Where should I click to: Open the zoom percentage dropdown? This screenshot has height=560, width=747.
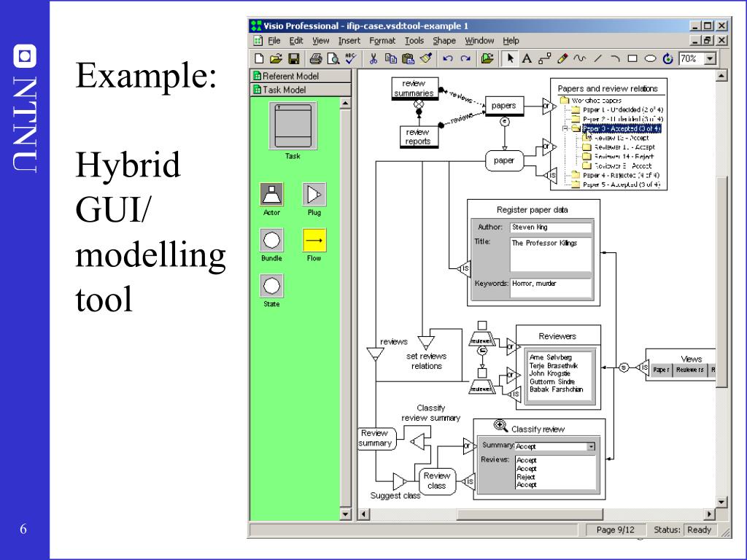coord(711,58)
